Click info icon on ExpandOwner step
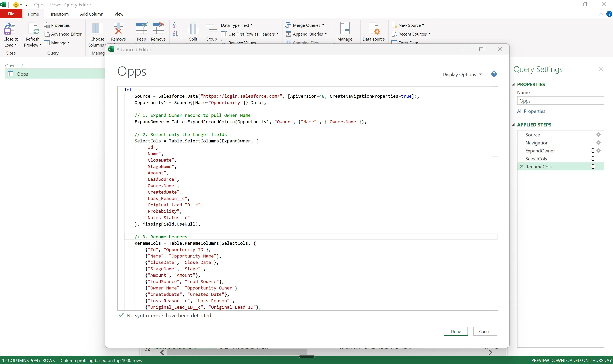 pos(593,150)
